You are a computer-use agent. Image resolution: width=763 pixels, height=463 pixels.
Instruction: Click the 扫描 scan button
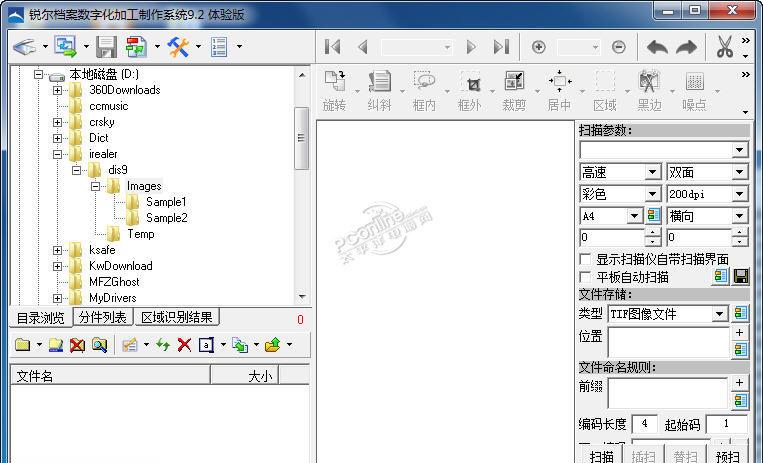pyautogui.click(x=601, y=456)
